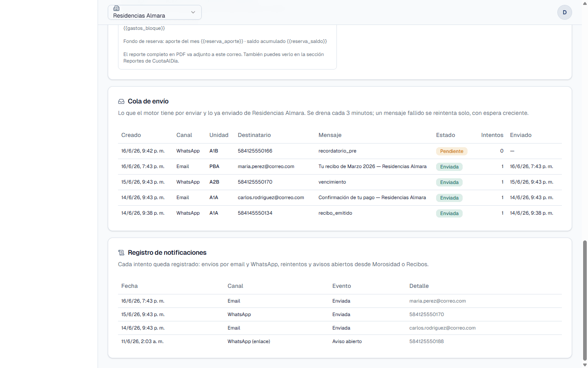
Task: Click the scrollbar down arrow
Action: [585, 365]
